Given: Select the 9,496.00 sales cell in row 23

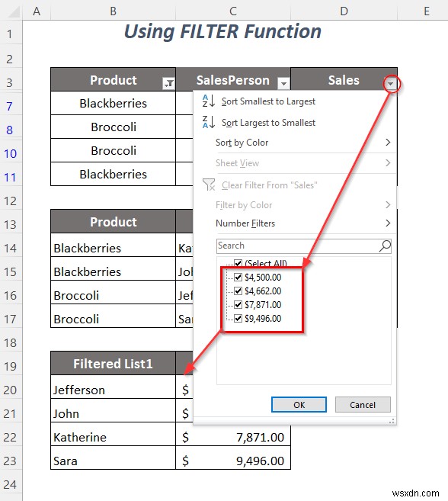Looking at the screenshot, I should (233, 458).
